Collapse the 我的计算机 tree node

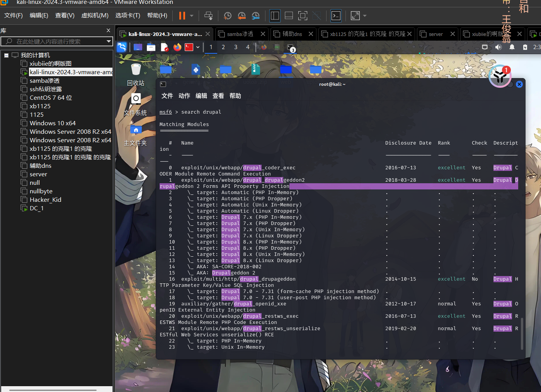click(x=7, y=55)
